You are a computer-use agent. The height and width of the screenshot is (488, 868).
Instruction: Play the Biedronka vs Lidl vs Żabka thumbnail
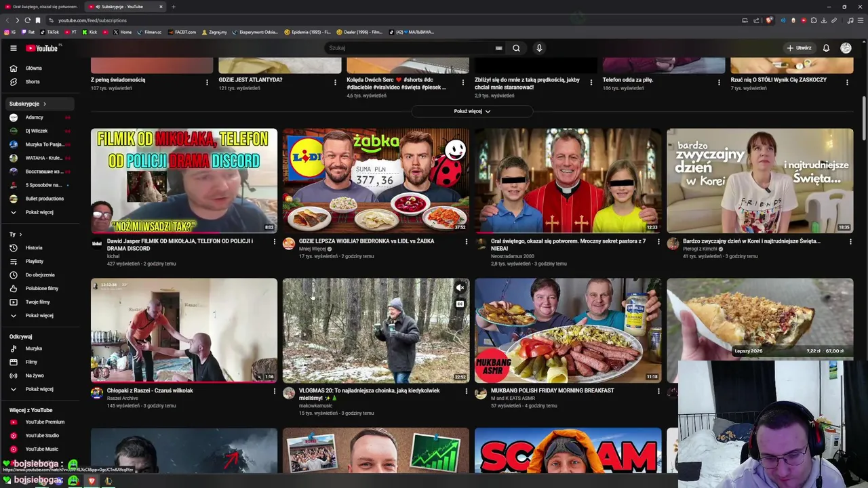(x=376, y=180)
